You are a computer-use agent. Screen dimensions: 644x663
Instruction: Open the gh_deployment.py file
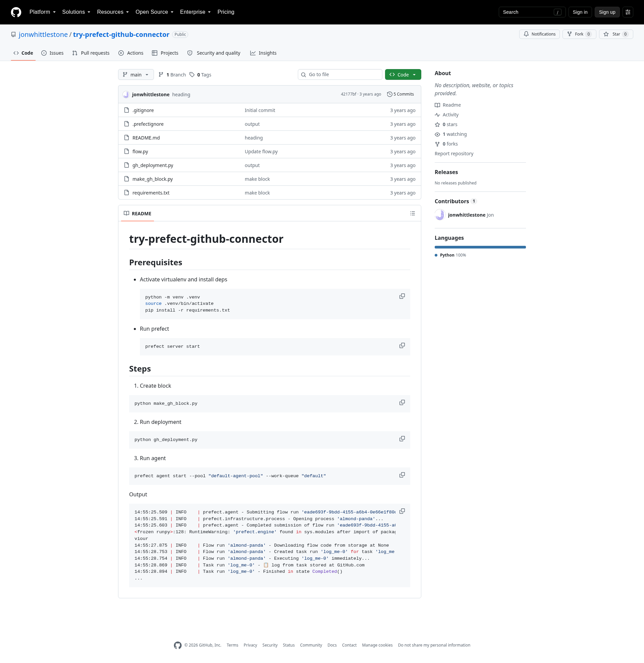[x=153, y=165]
